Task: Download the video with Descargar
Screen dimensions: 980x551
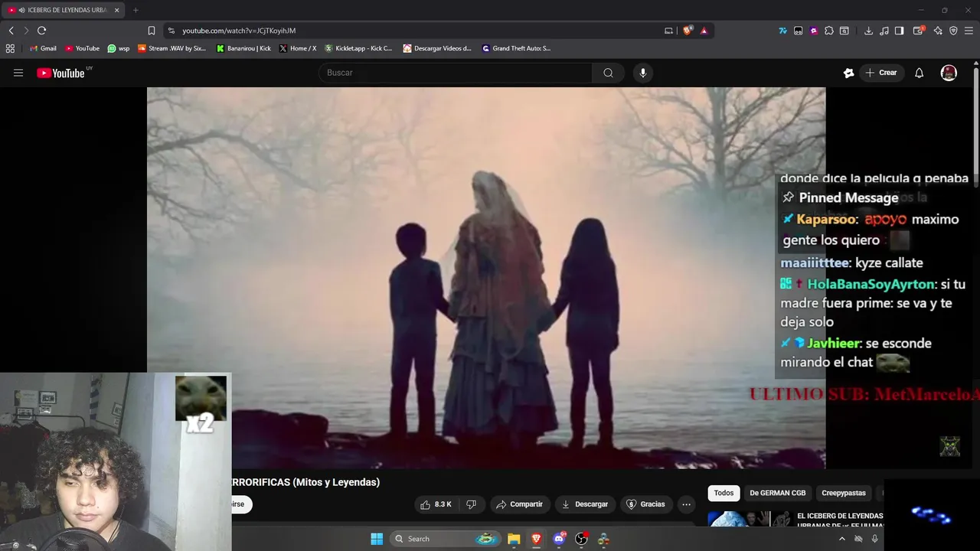Action: pyautogui.click(x=584, y=504)
